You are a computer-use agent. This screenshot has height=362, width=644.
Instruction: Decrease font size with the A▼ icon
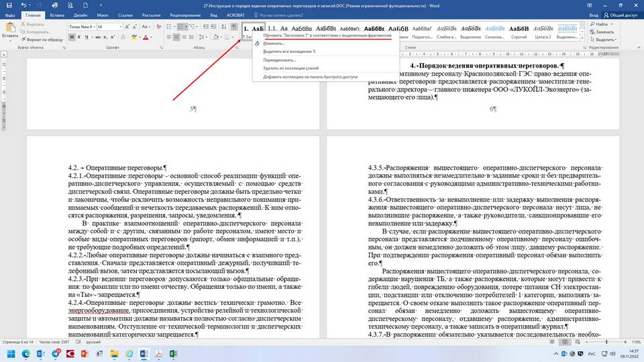click(x=135, y=27)
